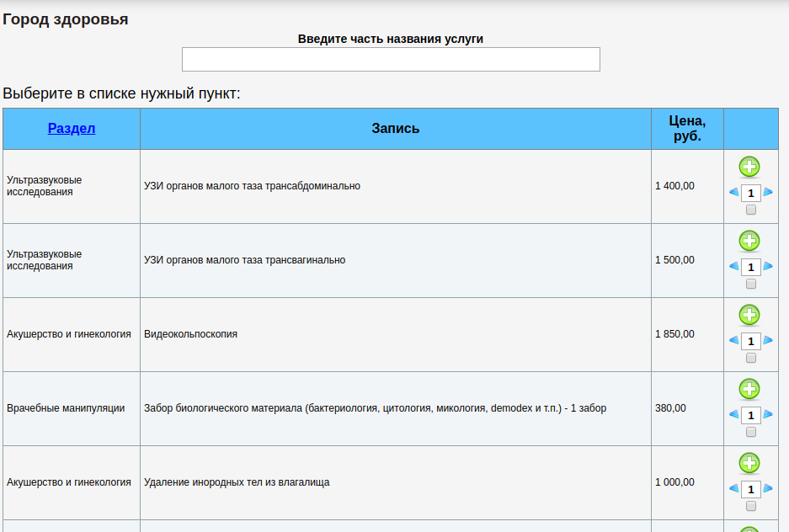Add УЗИ трансвагинально with green plus icon
The image size is (789, 532).
click(x=749, y=241)
